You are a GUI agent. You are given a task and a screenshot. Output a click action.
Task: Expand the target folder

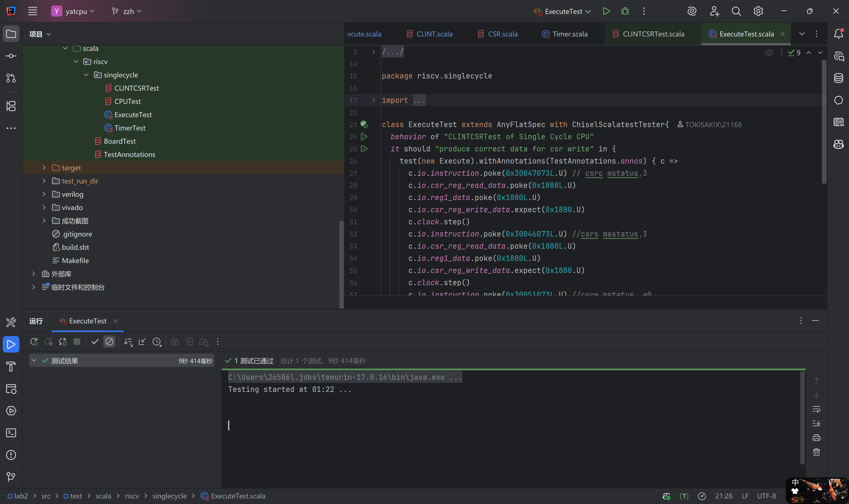(44, 167)
